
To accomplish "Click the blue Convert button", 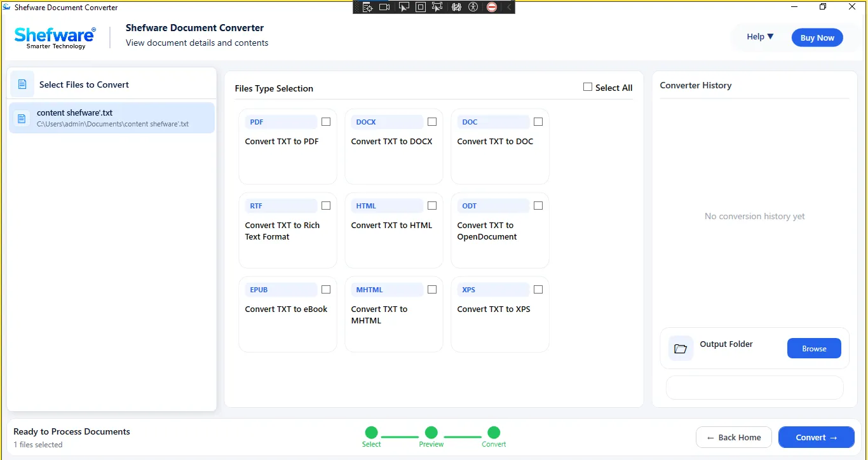I will click(x=817, y=437).
